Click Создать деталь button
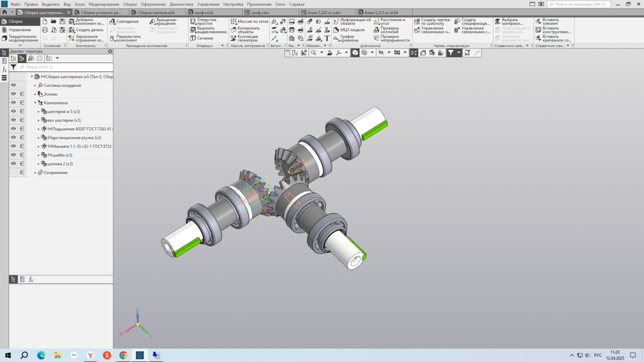644x362 pixels. coord(86,30)
